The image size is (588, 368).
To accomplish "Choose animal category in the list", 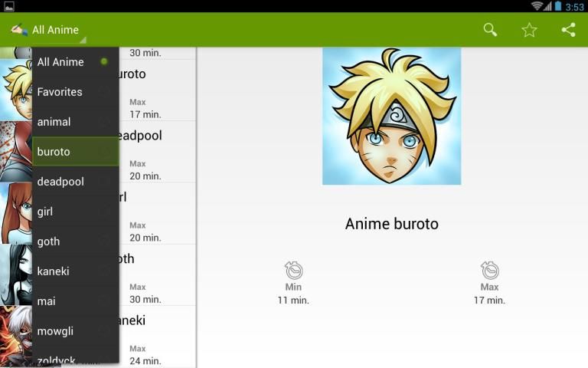I will point(76,122).
